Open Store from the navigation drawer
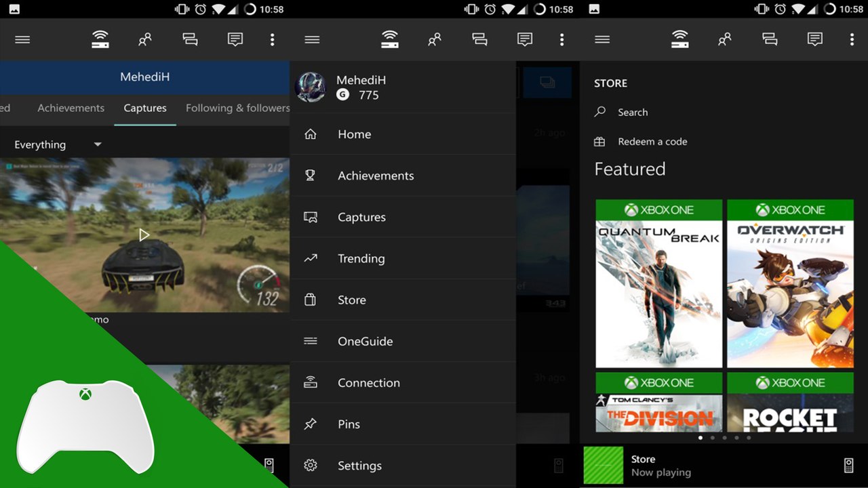Viewport: 868px width, 488px height. (403, 300)
